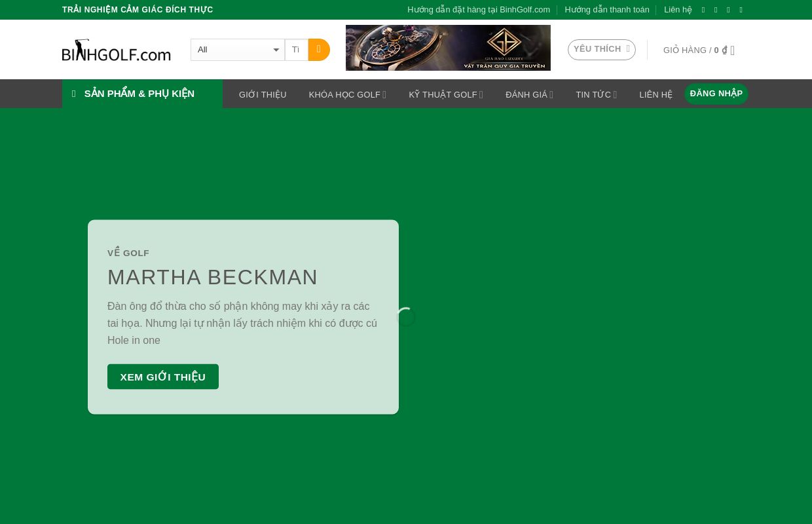The image size is (812, 524).
Task: Open the Giỏ hàng shopping cart
Action: (698, 50)
